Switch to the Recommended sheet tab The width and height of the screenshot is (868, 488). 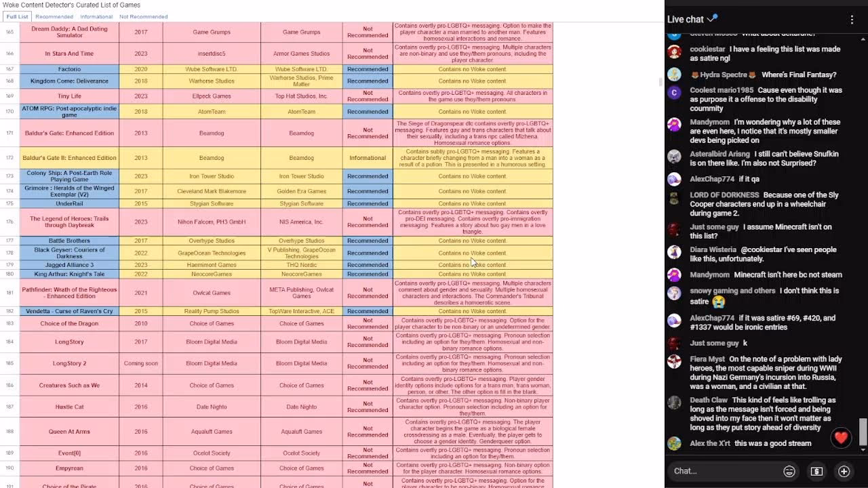tap(54, 16)
